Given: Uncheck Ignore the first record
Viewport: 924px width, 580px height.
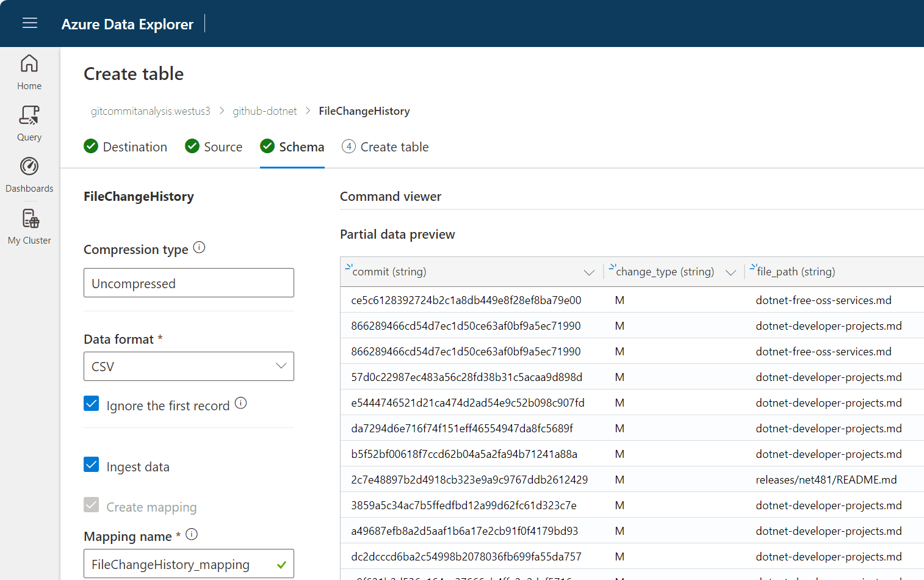Looking at the screenshot, I should click(92, 404).
